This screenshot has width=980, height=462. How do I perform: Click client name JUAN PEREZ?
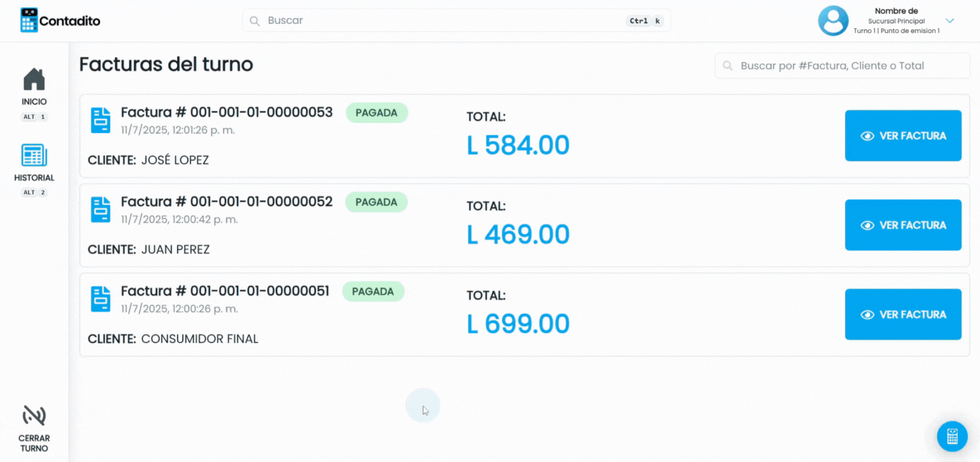pyautogui.click(x=176, y=249)
